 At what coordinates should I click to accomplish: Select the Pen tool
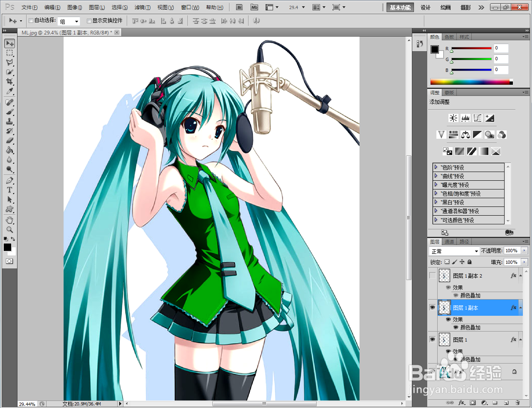pyautogui.click(x=10, y=180)
